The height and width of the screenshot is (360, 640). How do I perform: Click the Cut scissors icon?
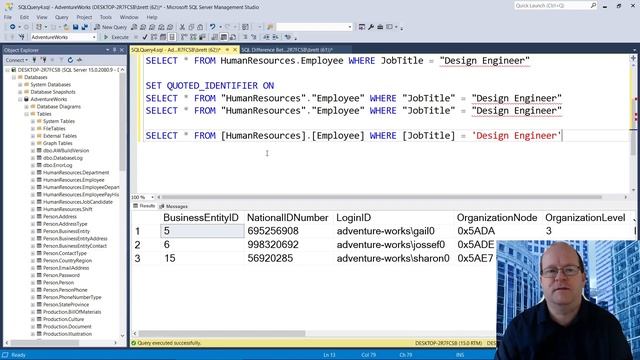(182, 27)
